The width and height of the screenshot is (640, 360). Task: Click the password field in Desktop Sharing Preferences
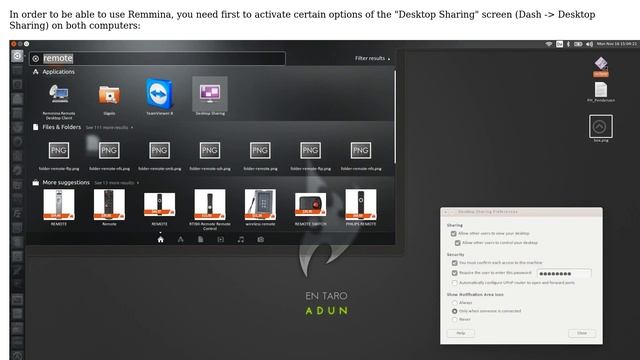point(564,273)
